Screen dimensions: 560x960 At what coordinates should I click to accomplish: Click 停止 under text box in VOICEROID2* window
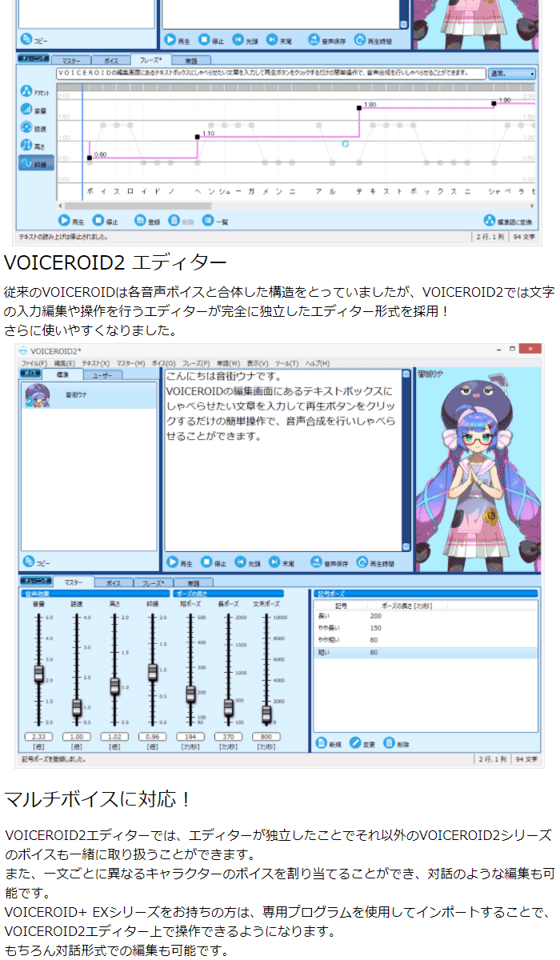[213, 563]
